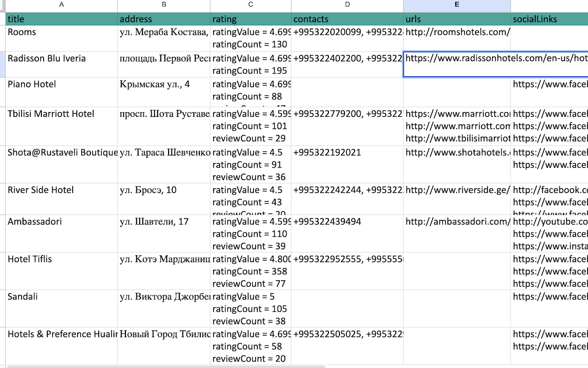Select the 'Hotel Tiflis' cell

click(x=62, y=270)
